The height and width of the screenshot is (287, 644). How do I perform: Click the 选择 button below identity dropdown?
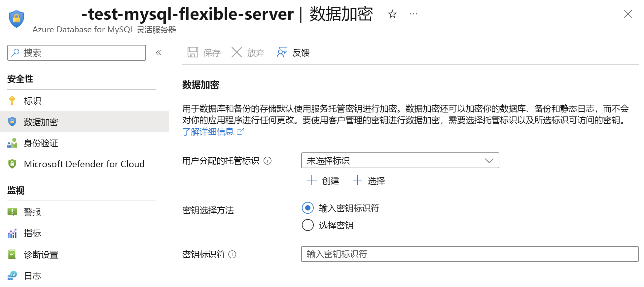tap(369, 181)
